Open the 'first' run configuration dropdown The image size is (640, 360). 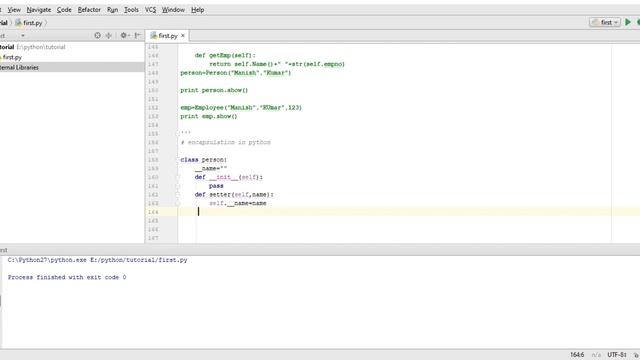[x=605, y=22]
